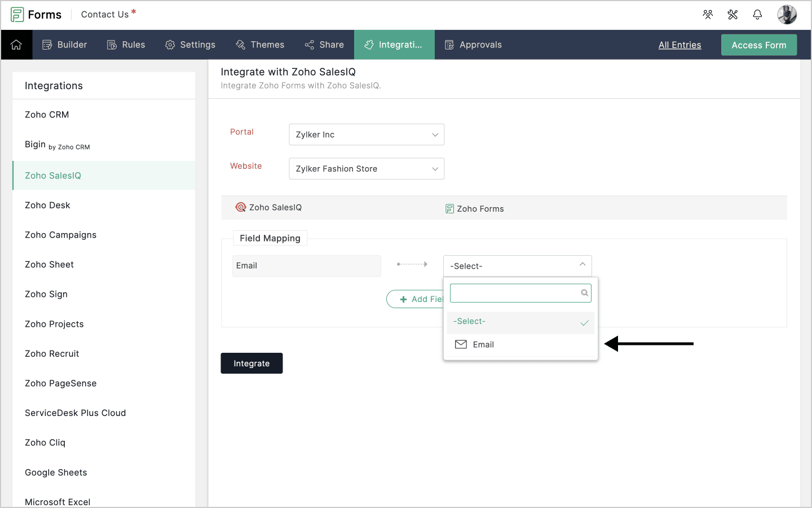This screenshot has height=508, width=812.
Task: Select Zoho CRM integration
Action: pos(104,115)
